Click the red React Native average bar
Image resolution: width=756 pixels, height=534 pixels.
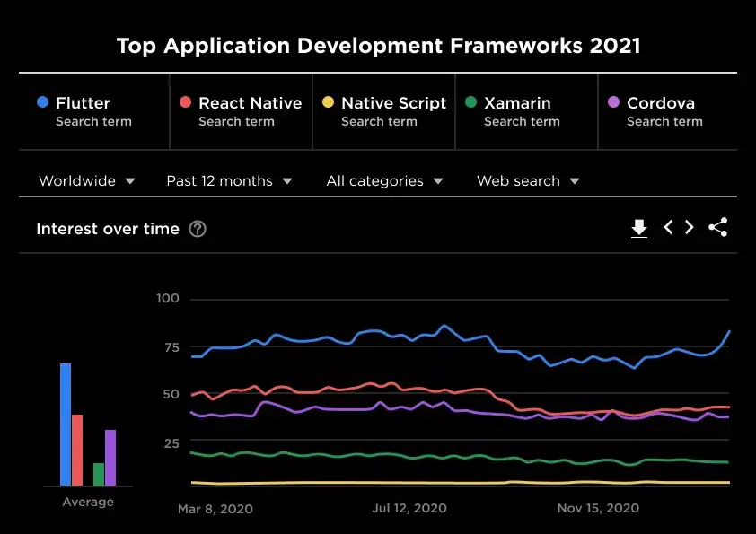click(77, 451)
